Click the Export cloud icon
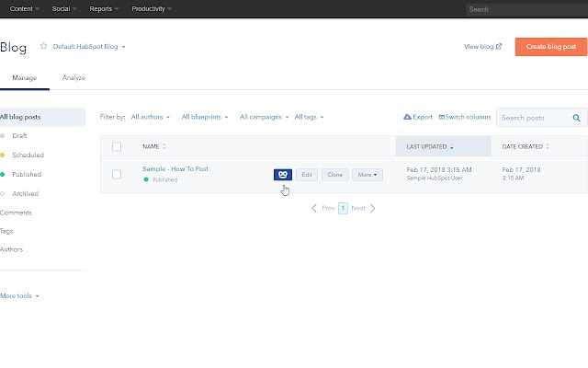Image resolution: width=588 pixels, height=368 pixels. [407, 117]
